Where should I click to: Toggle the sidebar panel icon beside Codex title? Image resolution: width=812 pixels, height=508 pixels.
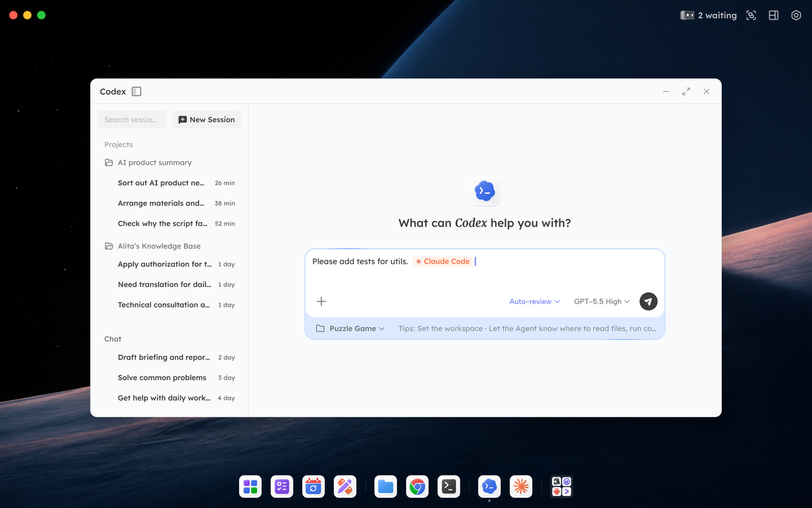136,91
